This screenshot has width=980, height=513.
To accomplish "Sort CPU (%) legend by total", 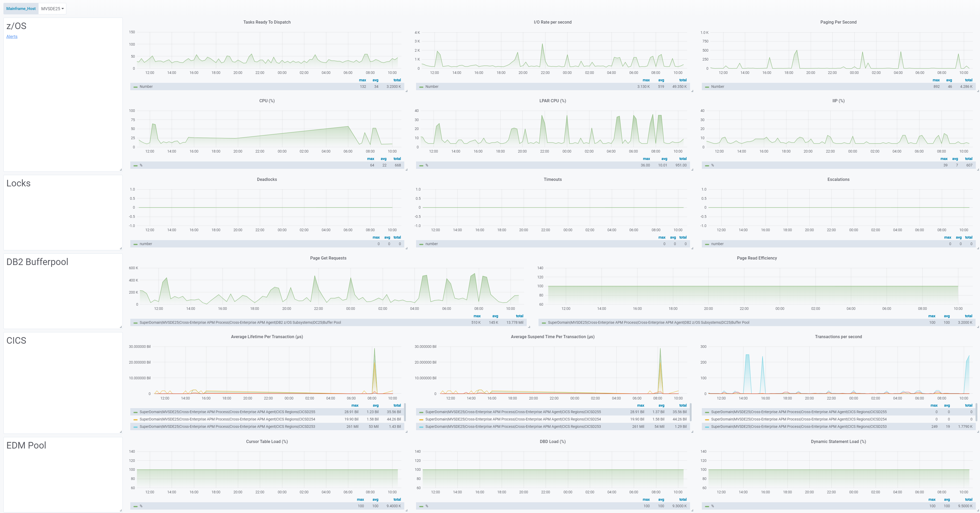I will (397, 159).
